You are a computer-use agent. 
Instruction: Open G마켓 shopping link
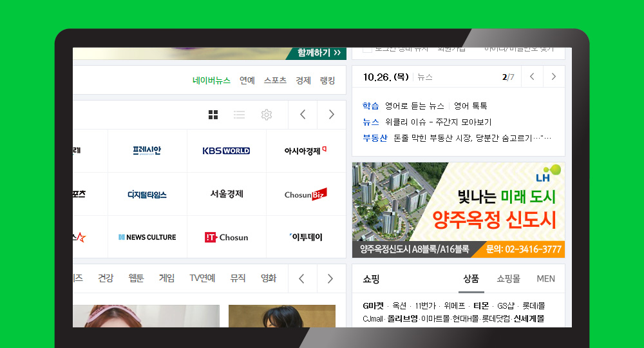373,305
